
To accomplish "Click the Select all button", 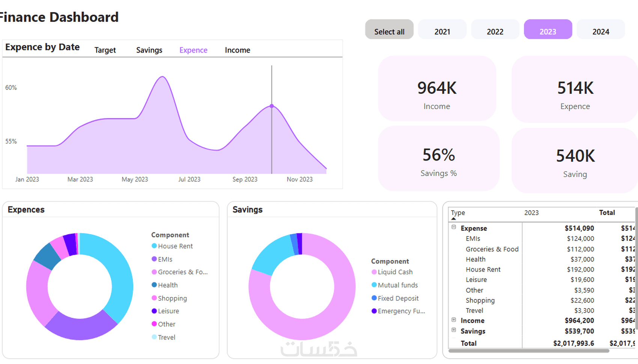I will [389, 29].
